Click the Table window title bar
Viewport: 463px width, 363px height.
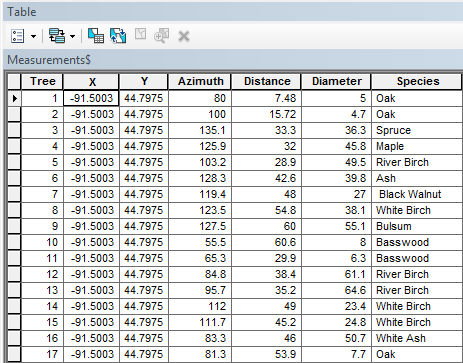coord(233,12)
